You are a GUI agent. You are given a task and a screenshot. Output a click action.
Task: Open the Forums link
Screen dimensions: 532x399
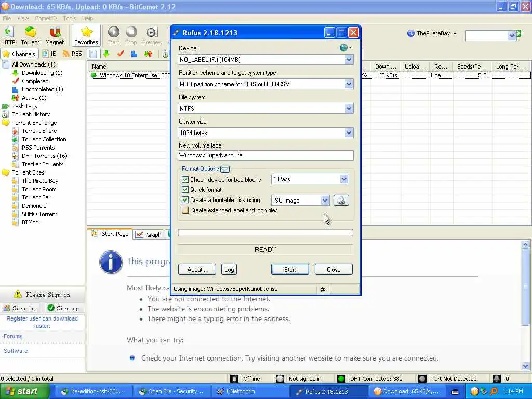(12, 336)
